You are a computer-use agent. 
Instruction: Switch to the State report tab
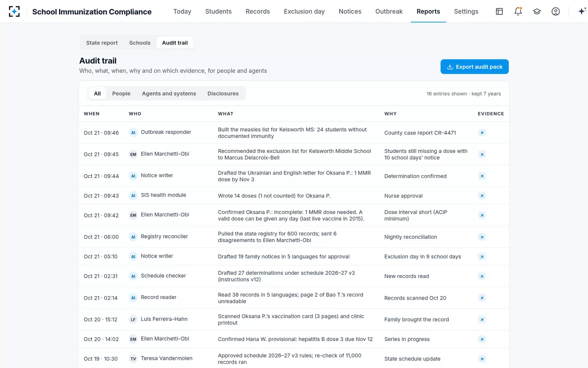pyautogui.click(x=102, y=43)
